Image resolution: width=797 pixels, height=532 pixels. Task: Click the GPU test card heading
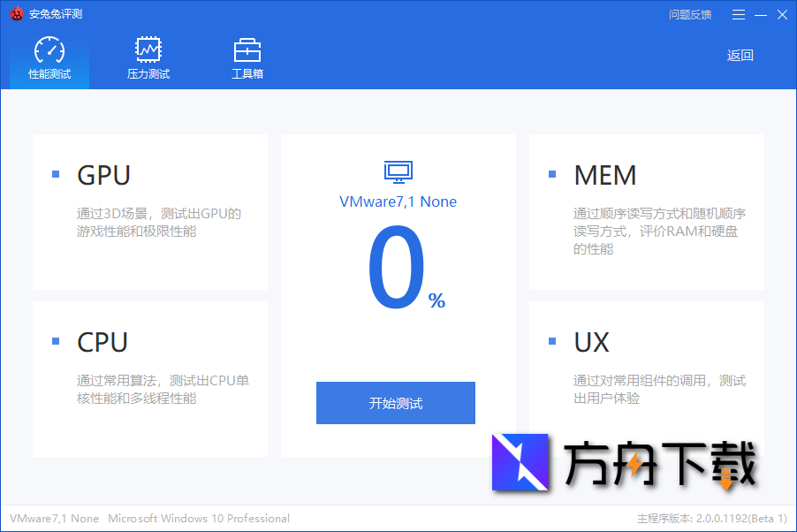tap(103, 175)
